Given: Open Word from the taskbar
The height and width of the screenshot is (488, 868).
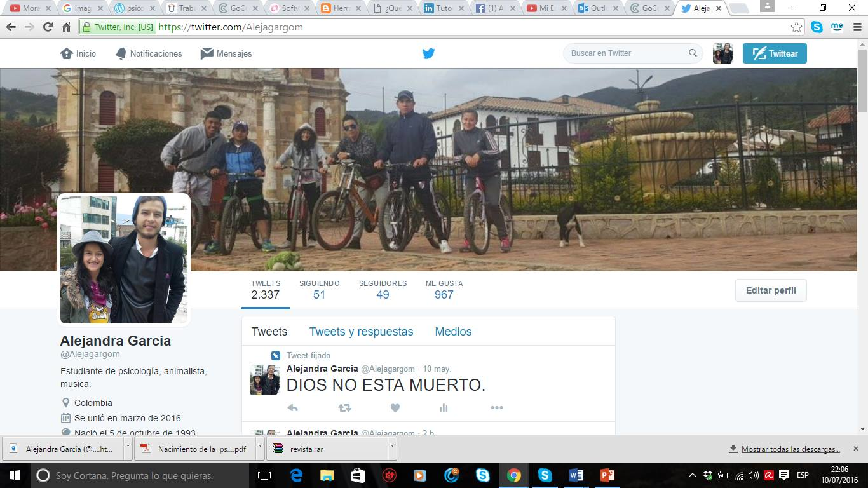Looking at the screenshot, I should click(x=576, y=475).
